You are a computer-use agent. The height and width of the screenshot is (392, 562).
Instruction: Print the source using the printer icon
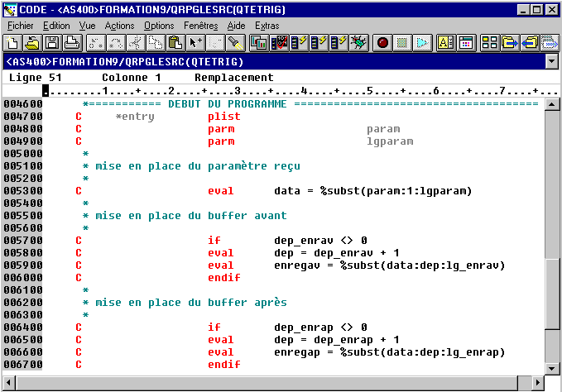72,42
